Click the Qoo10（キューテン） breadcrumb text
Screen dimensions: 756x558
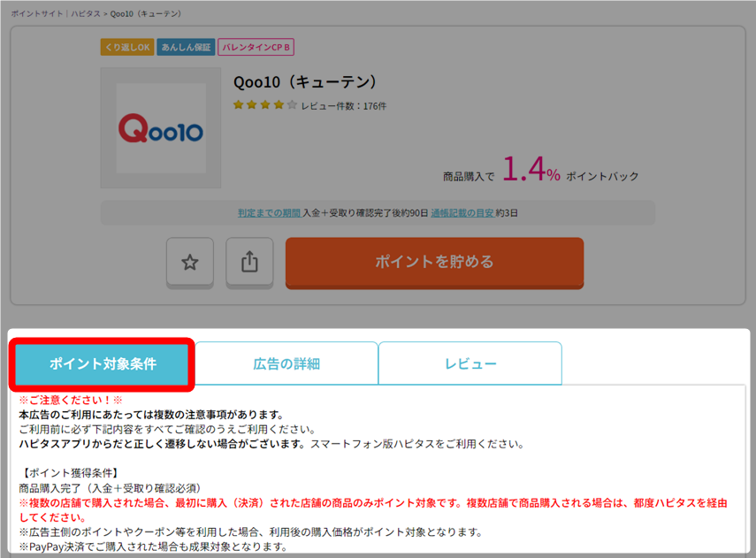146,13
